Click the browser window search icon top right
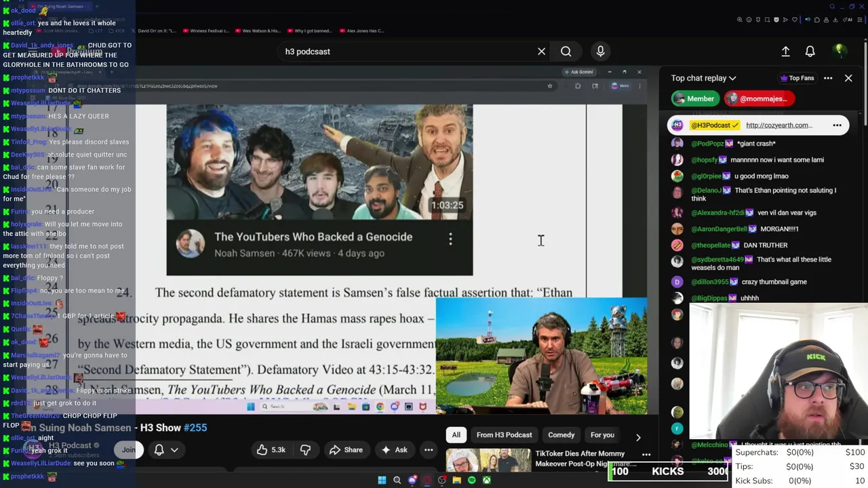Screen dimensions: 868x488 [832, 7]
